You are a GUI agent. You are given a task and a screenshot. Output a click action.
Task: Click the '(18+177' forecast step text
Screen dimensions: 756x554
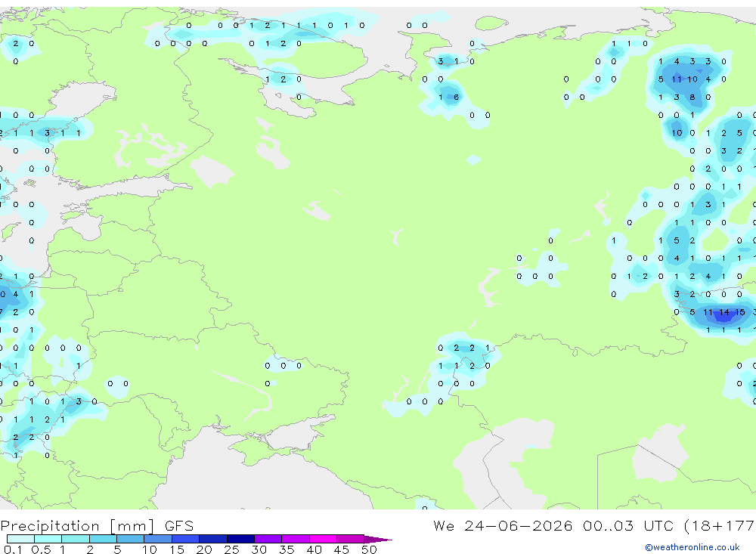pyautogui.click(x=720, y=526)
